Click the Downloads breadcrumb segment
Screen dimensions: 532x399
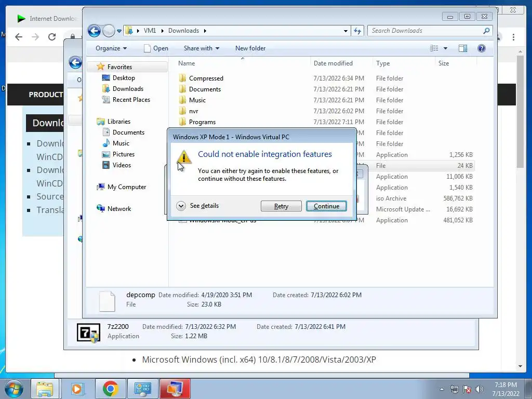click(x=183, y=31)
